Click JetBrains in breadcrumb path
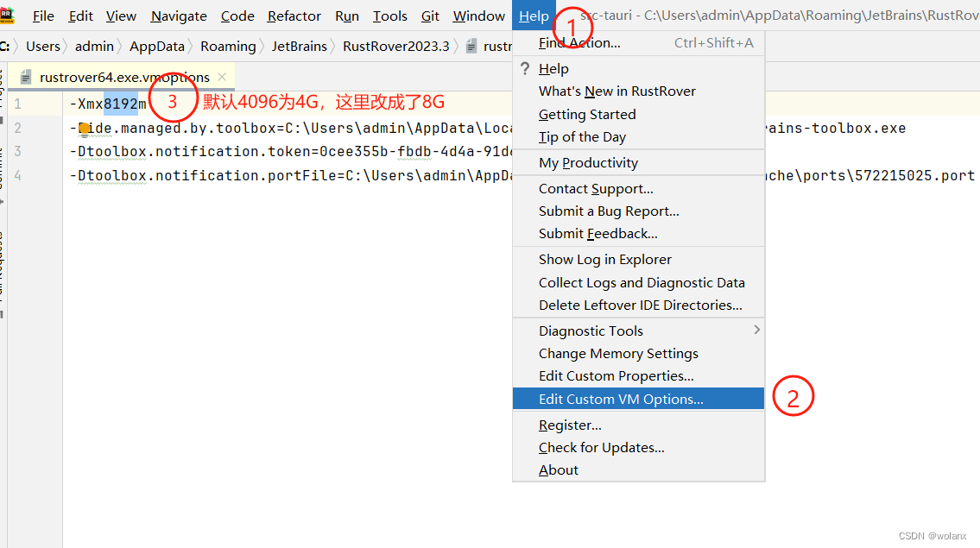This screenshot has width=980, height=548. pos(300,47)
